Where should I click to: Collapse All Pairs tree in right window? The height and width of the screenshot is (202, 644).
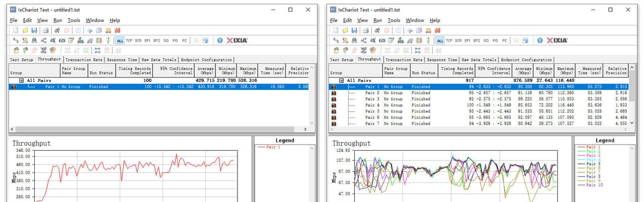click(x=342, y=80)
